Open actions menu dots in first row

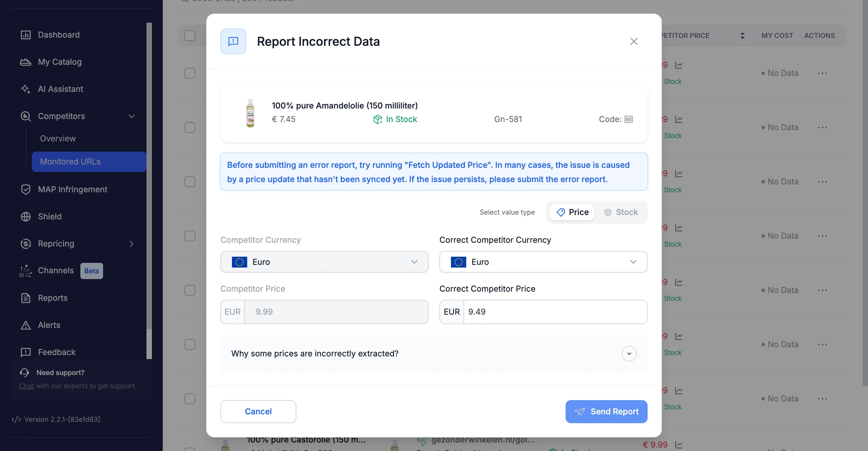coord(823,73)
